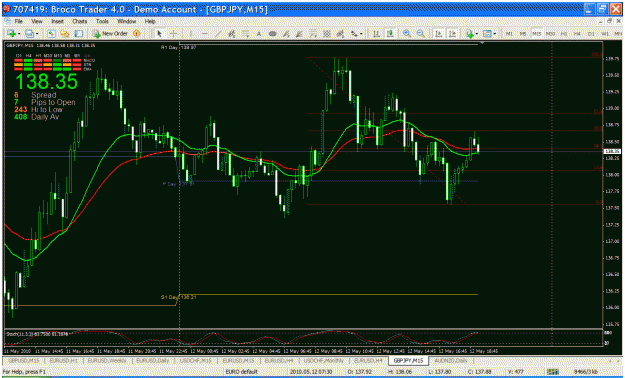Click the large 138.35 price readout
Screen dimensions: 625x378
coord(46,81)
